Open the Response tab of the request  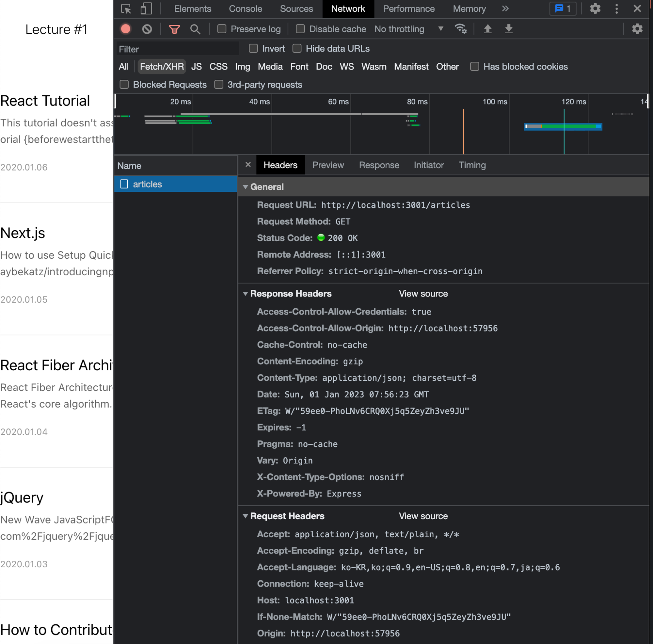point(379,165)
